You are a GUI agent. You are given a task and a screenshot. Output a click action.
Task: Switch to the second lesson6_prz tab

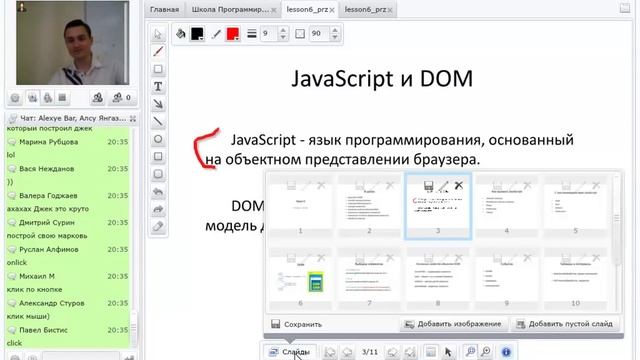[x=365, y=9]
